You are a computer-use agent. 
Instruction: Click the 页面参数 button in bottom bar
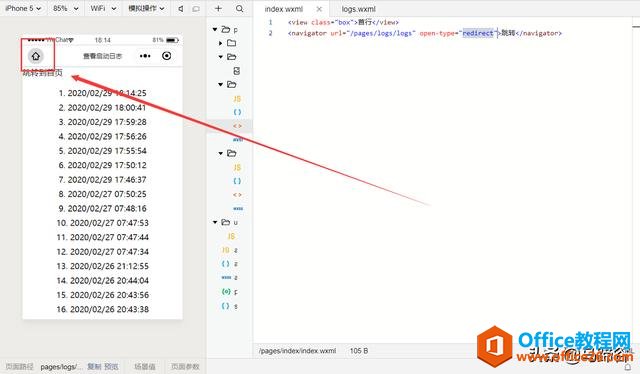point(185,367)
